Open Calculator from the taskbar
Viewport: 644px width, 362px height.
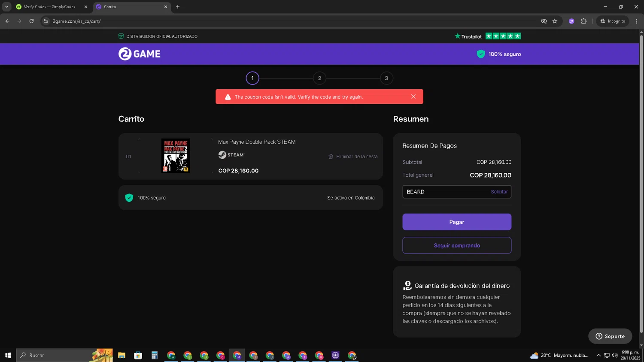(155, 355)
